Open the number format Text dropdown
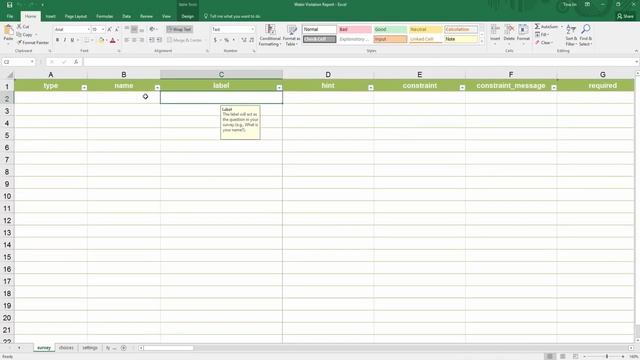 (x=253, y=29)
